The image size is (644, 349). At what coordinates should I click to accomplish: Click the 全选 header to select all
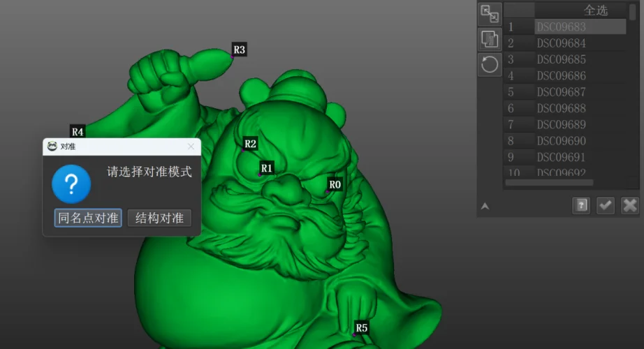tap(595, 10)
